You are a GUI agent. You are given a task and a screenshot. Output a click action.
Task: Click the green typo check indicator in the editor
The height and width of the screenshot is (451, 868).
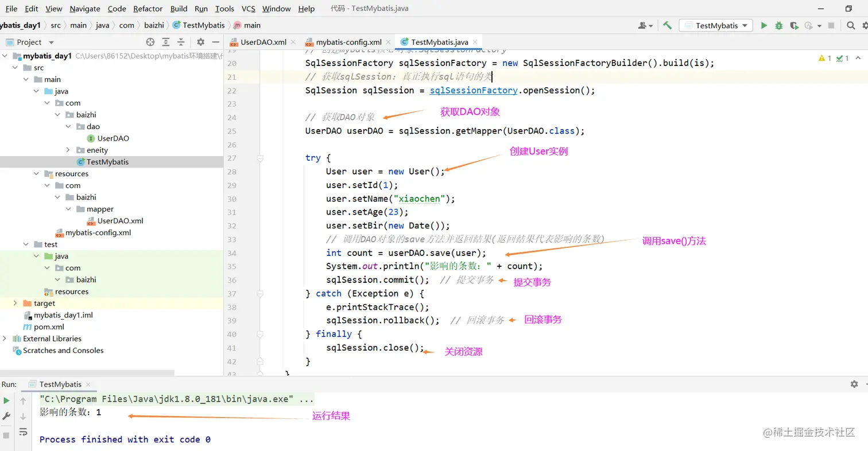(843, 58)
